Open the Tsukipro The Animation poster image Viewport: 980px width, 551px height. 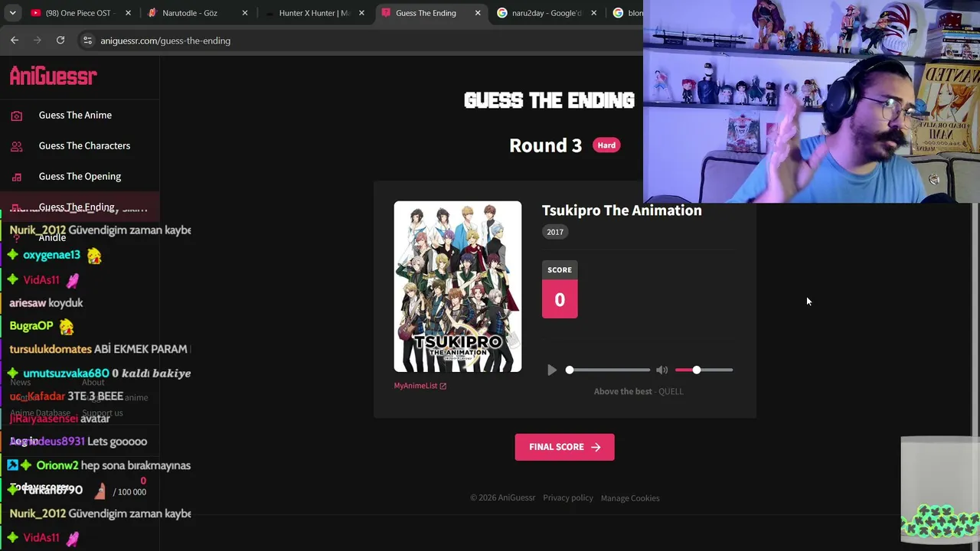pyautogui.click(x=458, y=287)
